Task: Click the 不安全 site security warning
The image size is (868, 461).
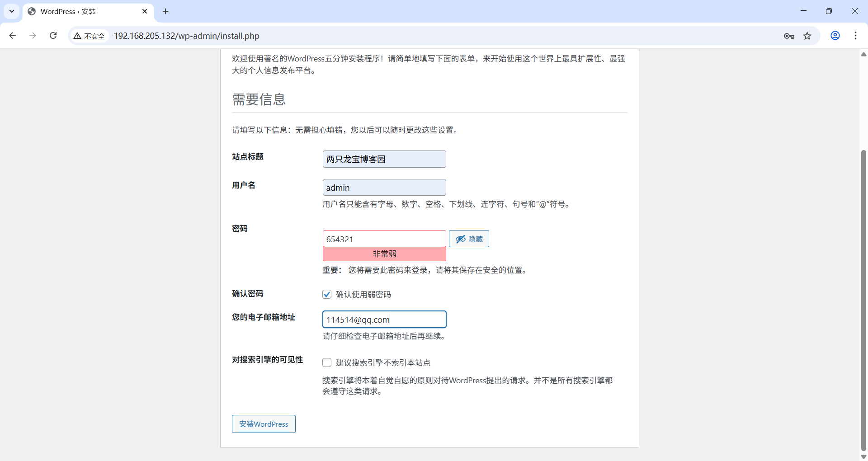Action: [90, 36]
